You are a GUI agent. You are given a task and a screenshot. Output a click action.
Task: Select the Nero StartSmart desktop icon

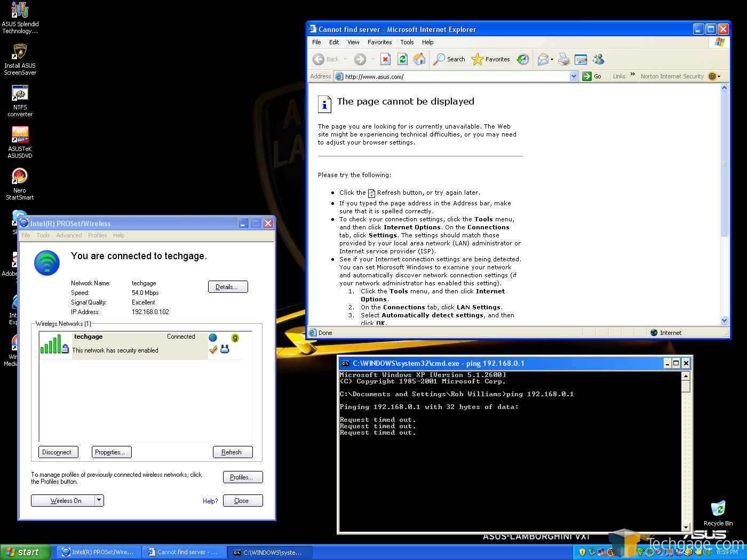click(20, 185)
